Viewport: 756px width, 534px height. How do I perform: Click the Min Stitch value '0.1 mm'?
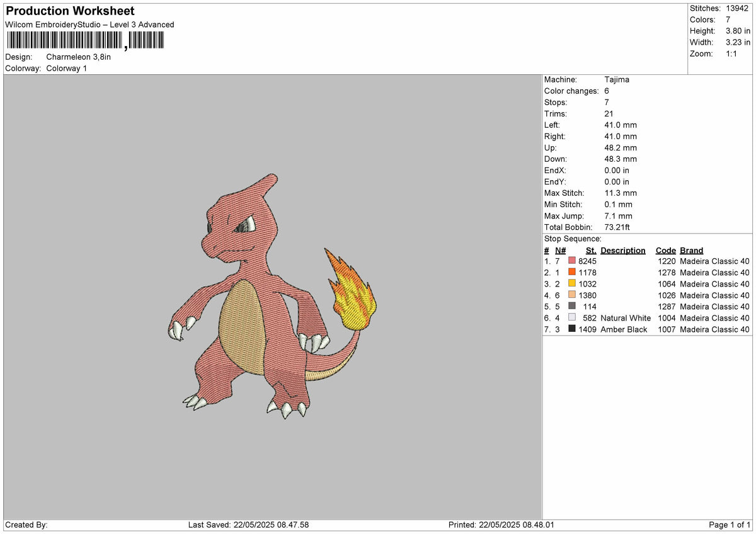click(x=618, y=204)
